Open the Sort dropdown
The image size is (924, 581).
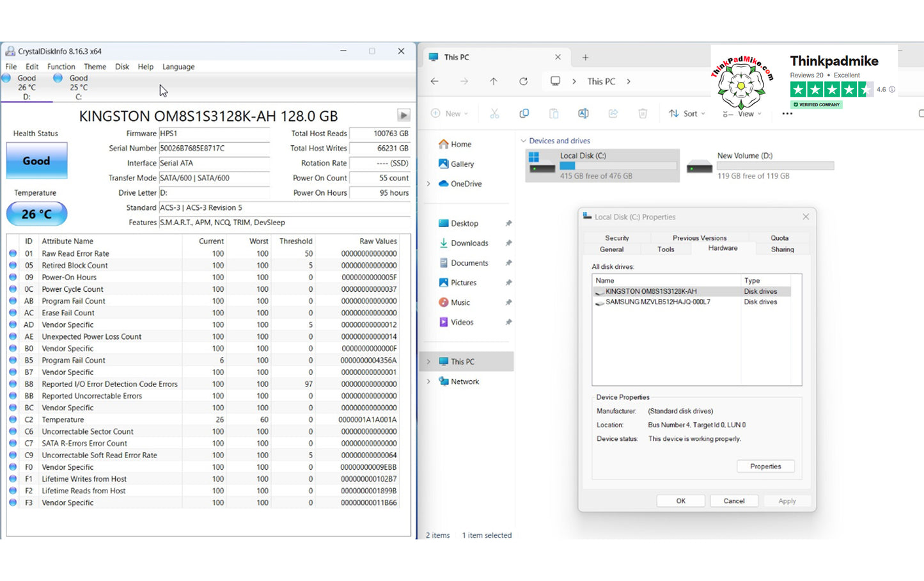[x=687, y=113]
